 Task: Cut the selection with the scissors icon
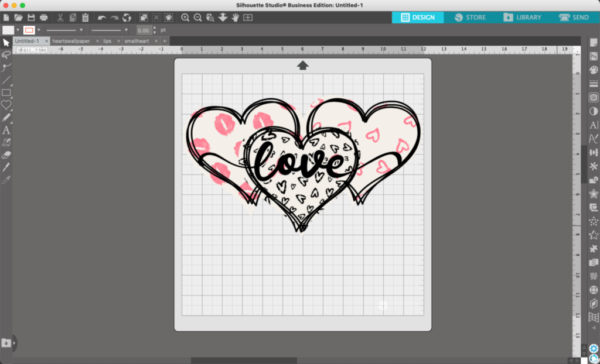pos(60,18)
